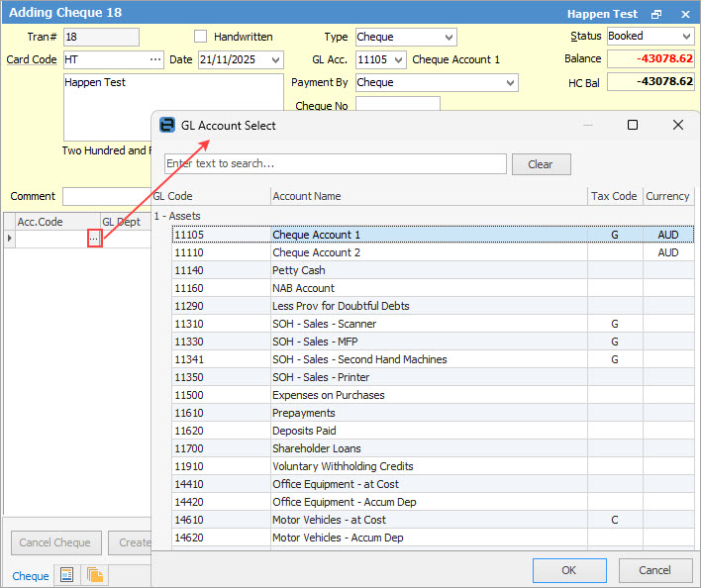The image size is (701, 588).
Task: Click the ellipsis button in Acc.Code cell
Action: pyautogui.click(x=94, y=239)
